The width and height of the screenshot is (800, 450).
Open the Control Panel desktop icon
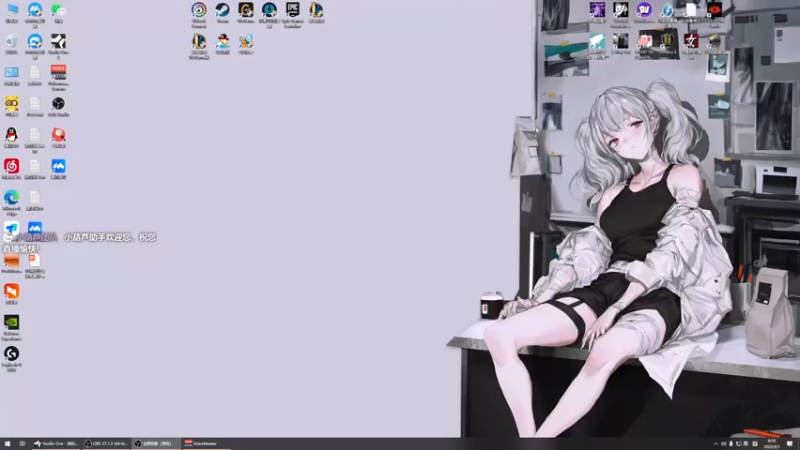[11, 75]
